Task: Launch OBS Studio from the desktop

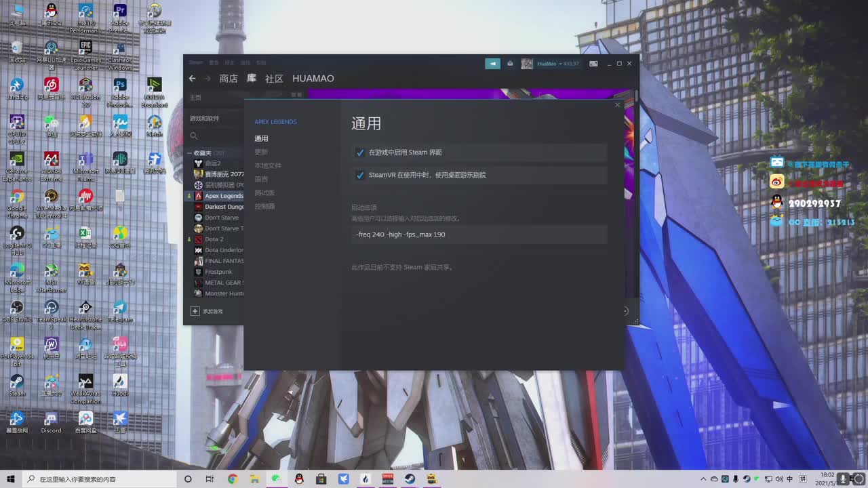Action: [17, 312]
